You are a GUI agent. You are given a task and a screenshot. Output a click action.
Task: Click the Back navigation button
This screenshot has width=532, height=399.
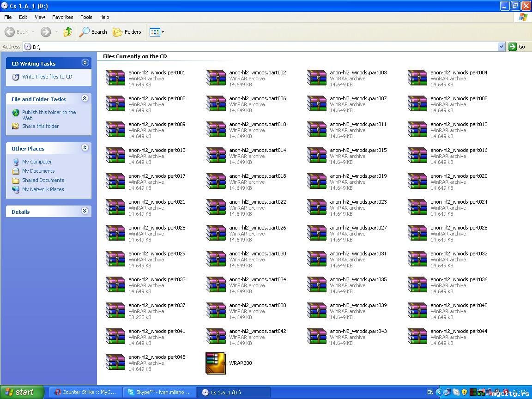click(16, 32)
